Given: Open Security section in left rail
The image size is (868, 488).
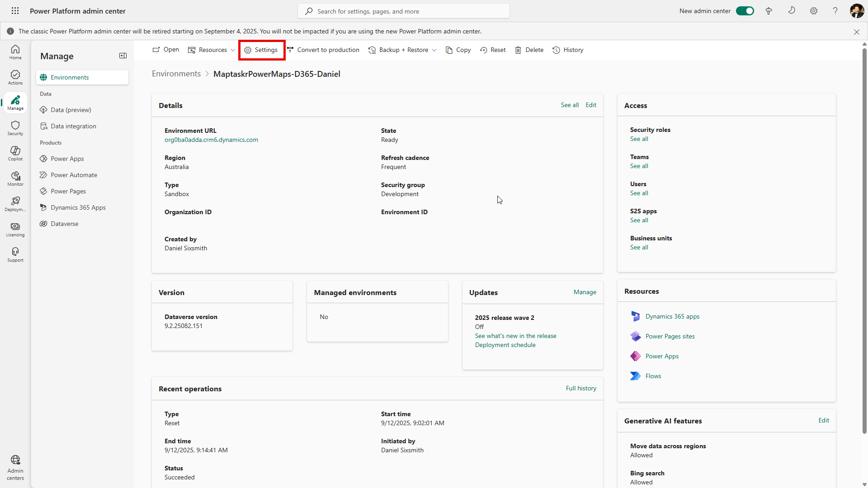Looking at the screenshot, I should point(15,128).
